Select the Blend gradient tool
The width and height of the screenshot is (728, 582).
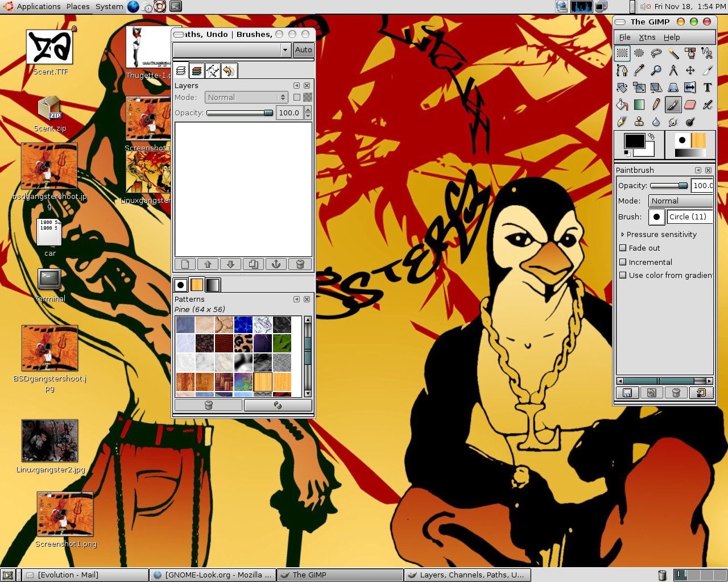click(x=639, y=105)
